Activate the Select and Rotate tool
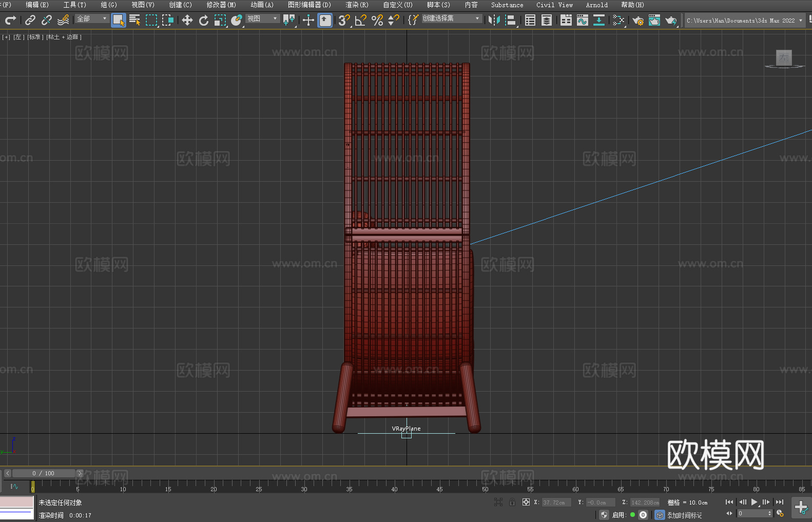Image resolution: width=812 pixels, height=522 pixels. point(204,20)
